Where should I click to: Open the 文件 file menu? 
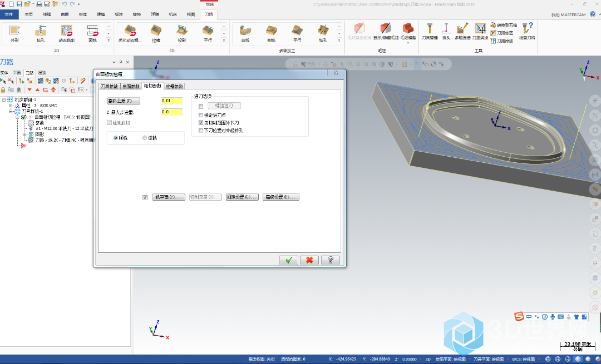[x=9, y=14]
